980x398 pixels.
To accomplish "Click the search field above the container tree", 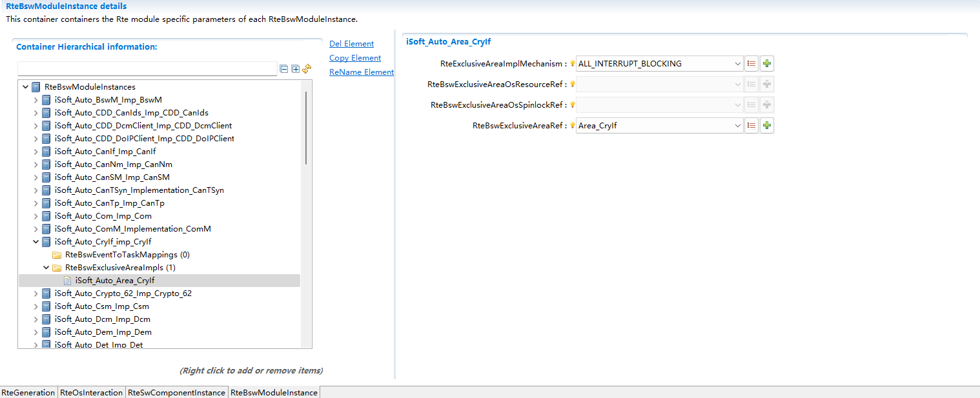I will click(147, 69).
